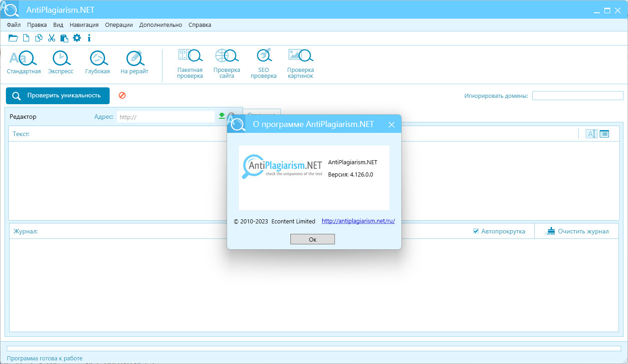Click the Версия: 4.126.0.0 text
Viewport: 628px width, 364px height.
pyautogui.click(x=350, y=175)
